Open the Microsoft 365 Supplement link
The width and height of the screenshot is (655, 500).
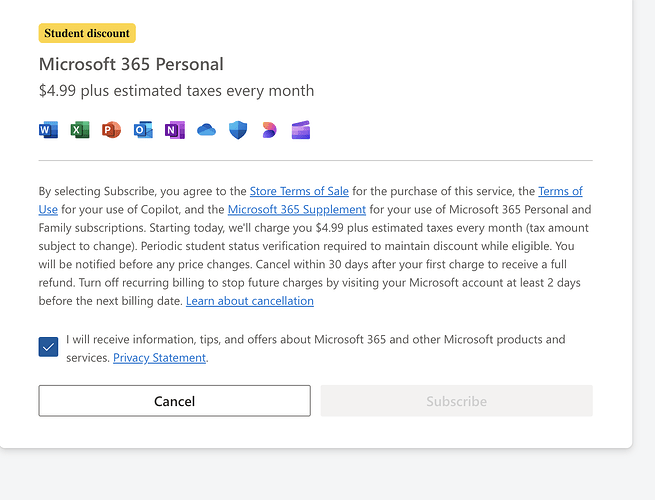296,209
